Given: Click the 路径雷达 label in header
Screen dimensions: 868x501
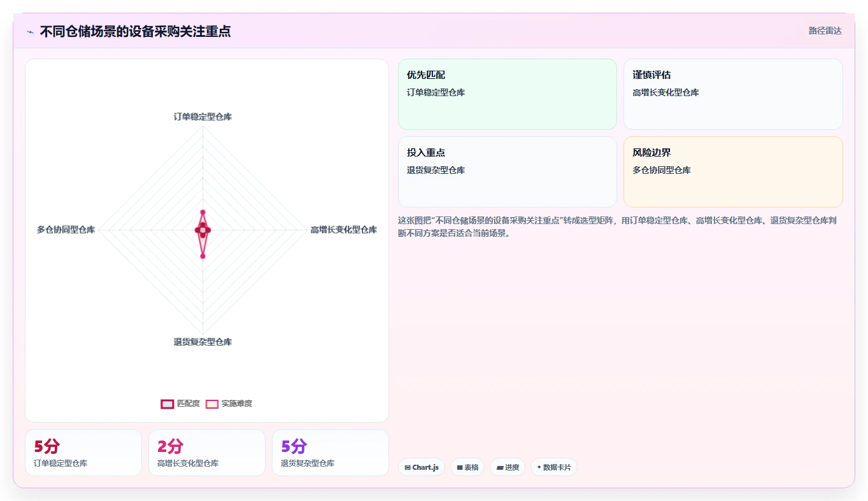Looking at the screenshot, I should click(825, 31).
